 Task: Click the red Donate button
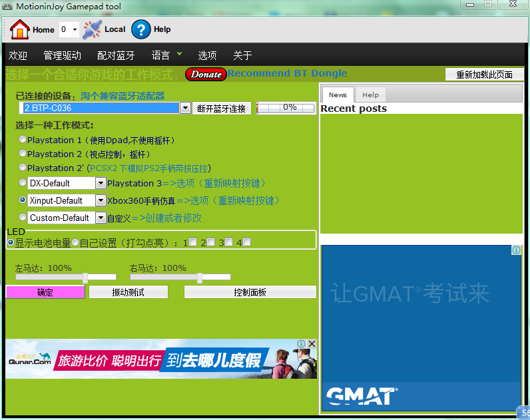[x=206, y=74]
